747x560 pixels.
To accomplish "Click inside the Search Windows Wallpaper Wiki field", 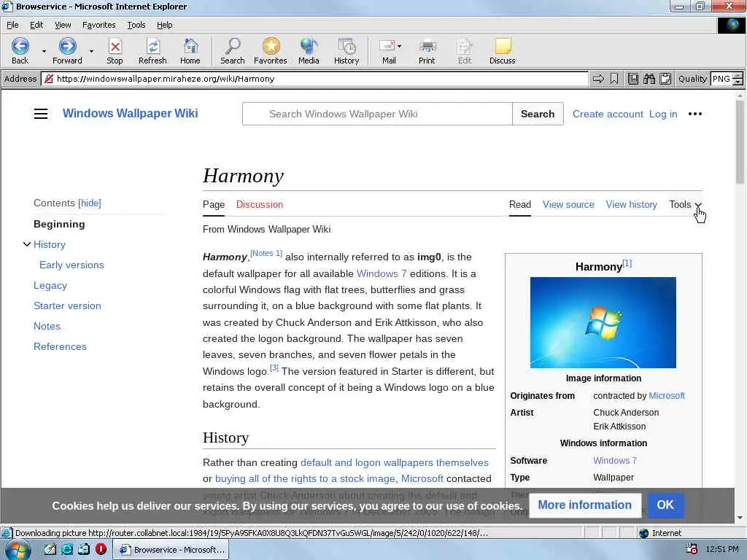I will (377, 114).
